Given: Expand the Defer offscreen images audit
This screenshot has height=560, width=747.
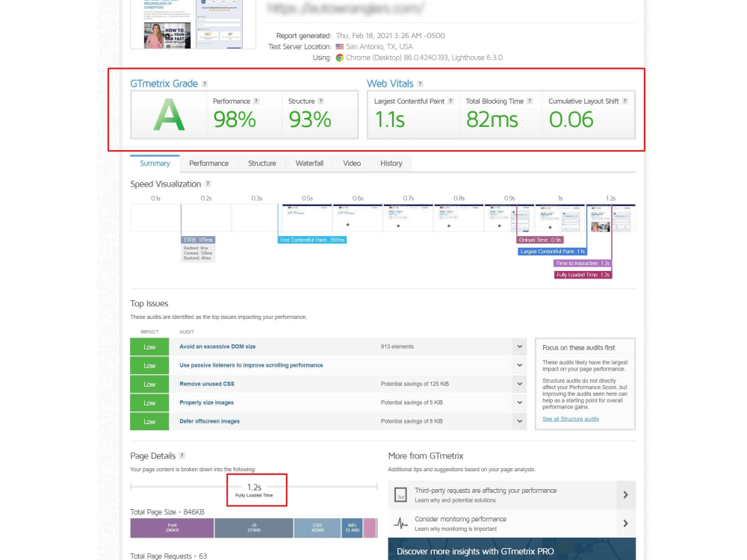Looking at the screenshot, I should (520, 421).
